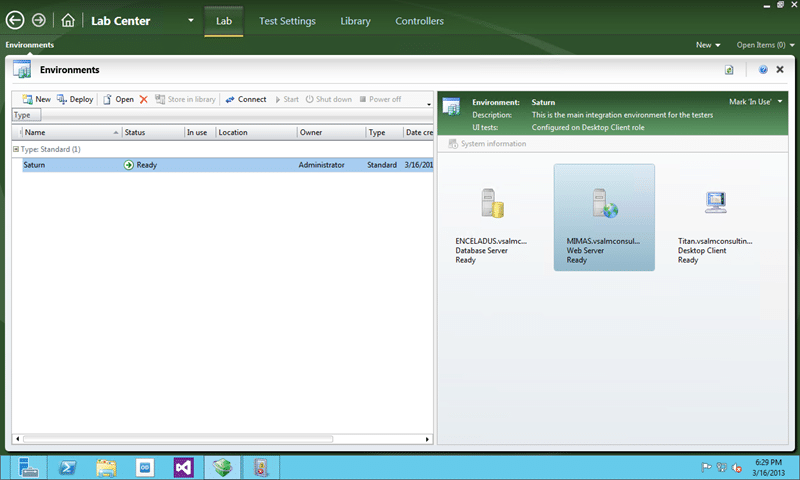Open the New dropdown menu
This screenshot has height=480, width=800.
tap(708, 45)
